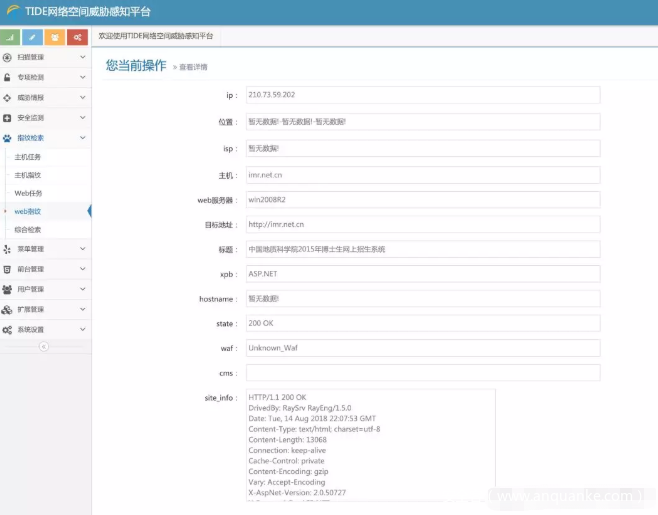Click the green signal bars shortcut button
The height and width of the screenshot is (515, 658).
coord(11,38)
